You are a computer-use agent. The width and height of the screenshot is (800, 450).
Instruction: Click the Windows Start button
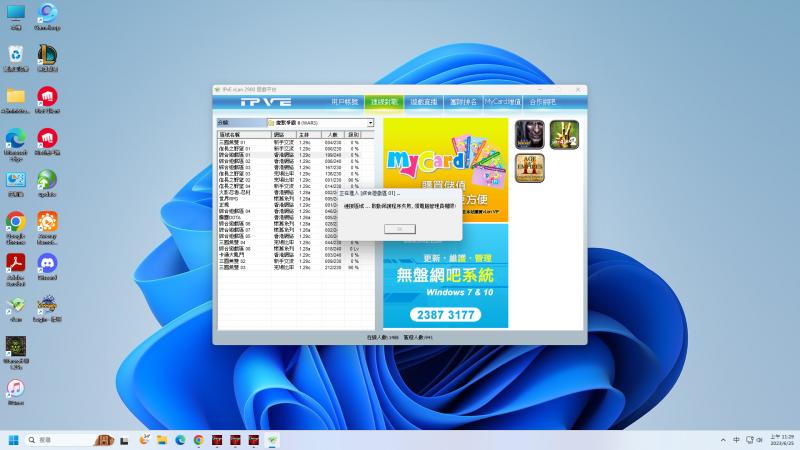point(14,440)
